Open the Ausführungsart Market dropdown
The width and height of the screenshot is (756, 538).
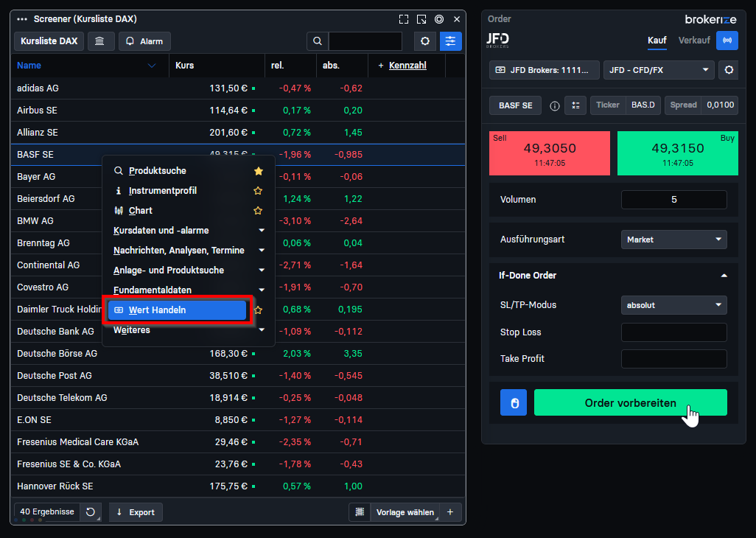click(x=673, y=240)
